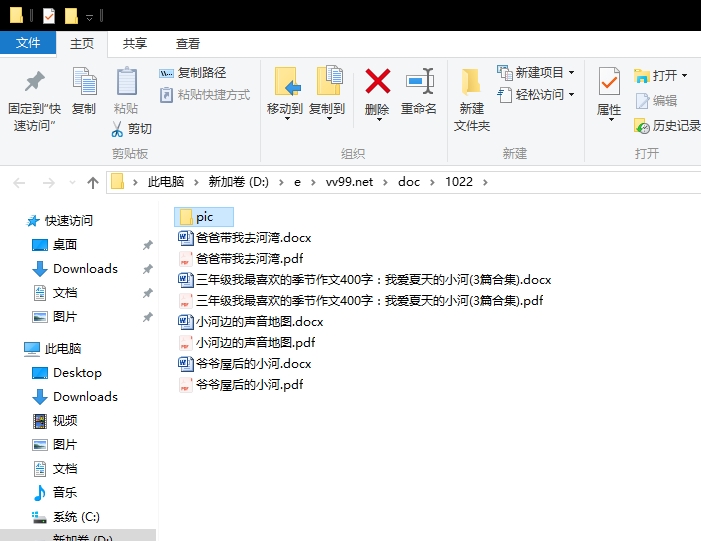Open the Delete dropdown arrow
701x541 pixels.
[x=379, y=119]
